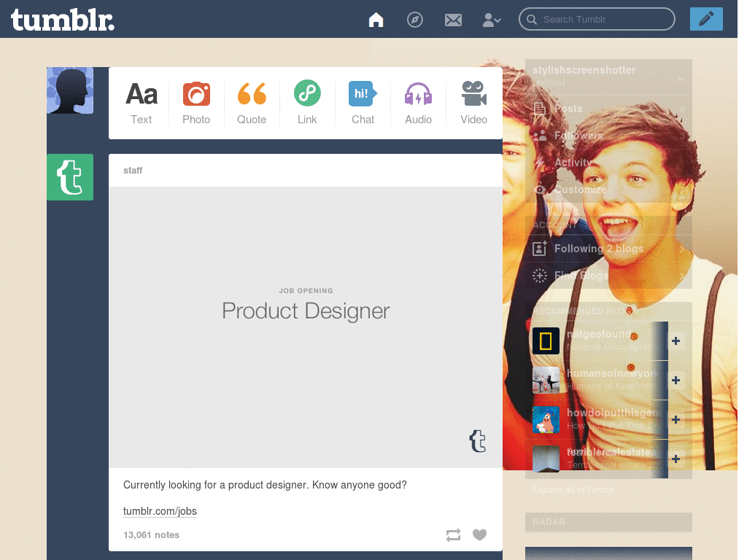Open Customize in the sidebar
Screen dimensions: 747x560
608,190
